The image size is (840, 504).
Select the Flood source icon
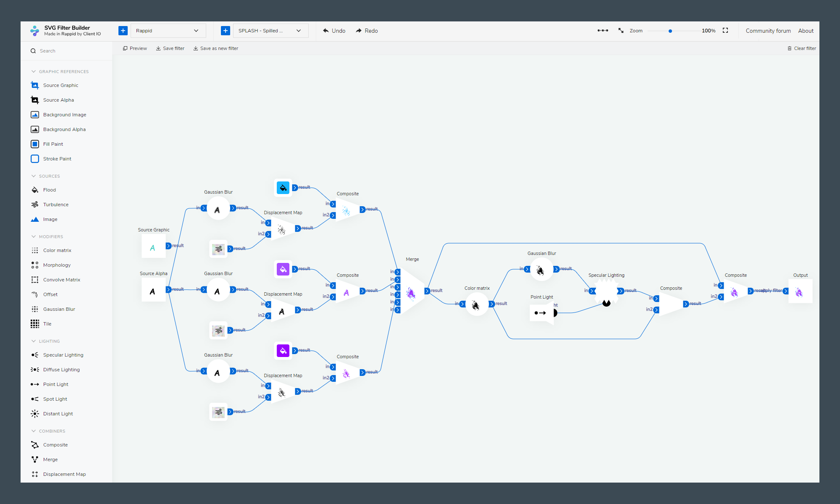point(35,190)
